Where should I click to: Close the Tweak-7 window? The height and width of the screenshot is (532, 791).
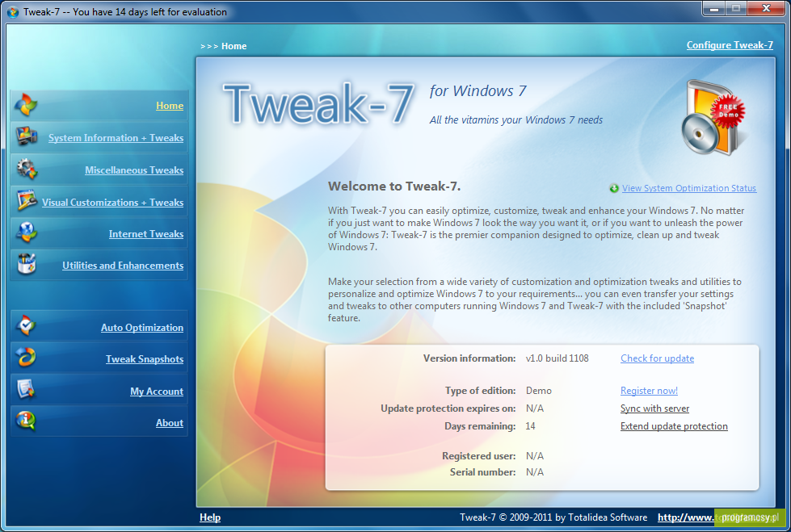(766, 8)
